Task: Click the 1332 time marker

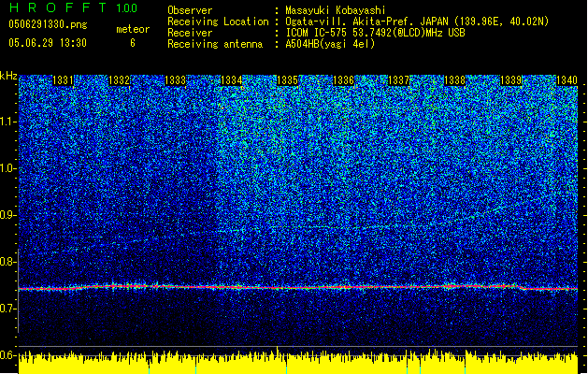Action: pos(120,80)
